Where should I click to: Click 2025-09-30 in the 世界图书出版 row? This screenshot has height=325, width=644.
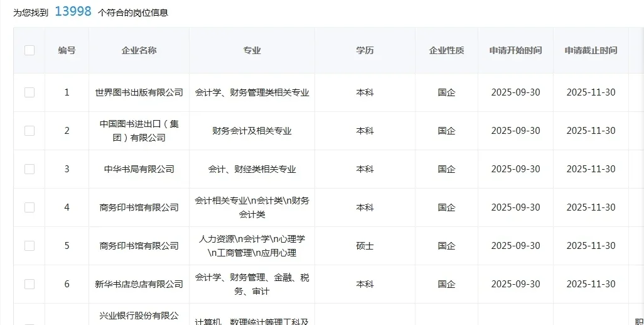coord(515,92)
